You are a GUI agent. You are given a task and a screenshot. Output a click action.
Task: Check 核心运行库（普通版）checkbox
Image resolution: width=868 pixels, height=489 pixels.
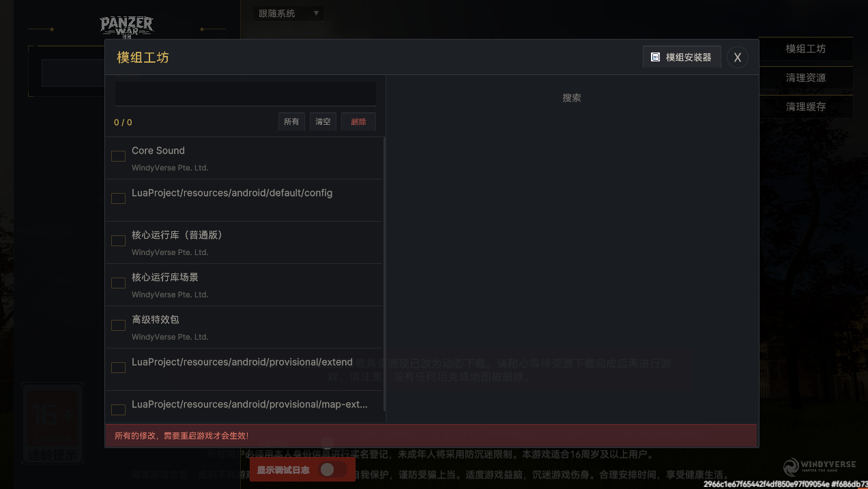point(118,241)
